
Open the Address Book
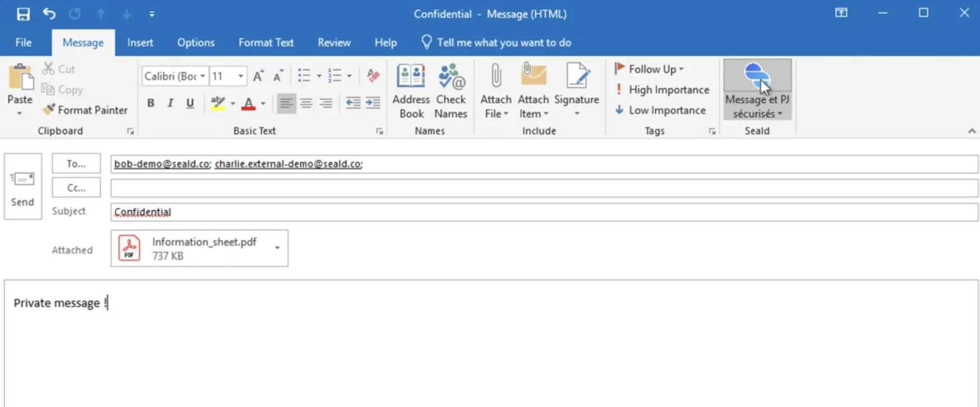411,91
